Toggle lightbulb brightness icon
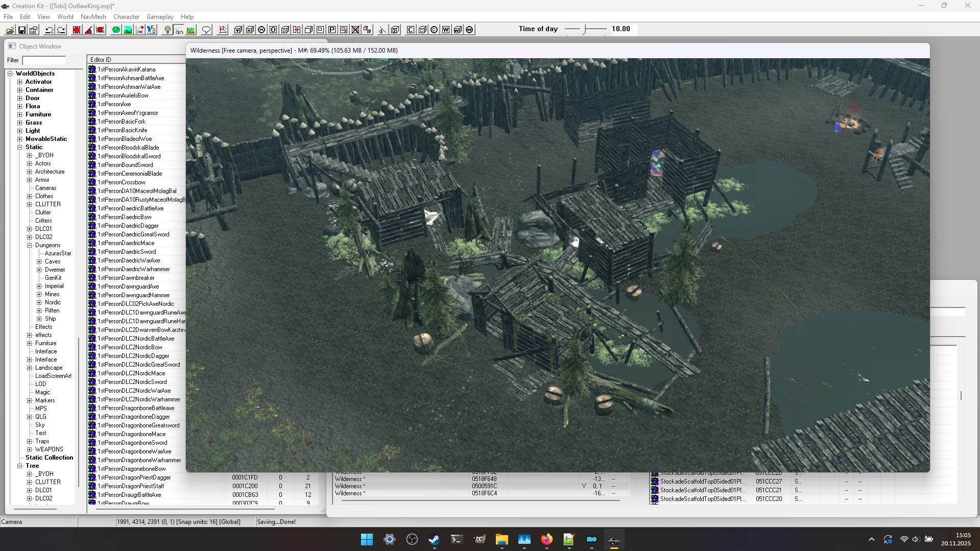The height and width of the screenshot is (551, 980). pos(167,30)
